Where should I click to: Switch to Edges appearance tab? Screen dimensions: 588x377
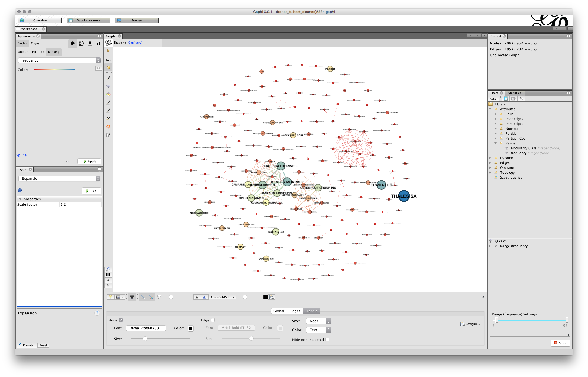click(35, 43)
